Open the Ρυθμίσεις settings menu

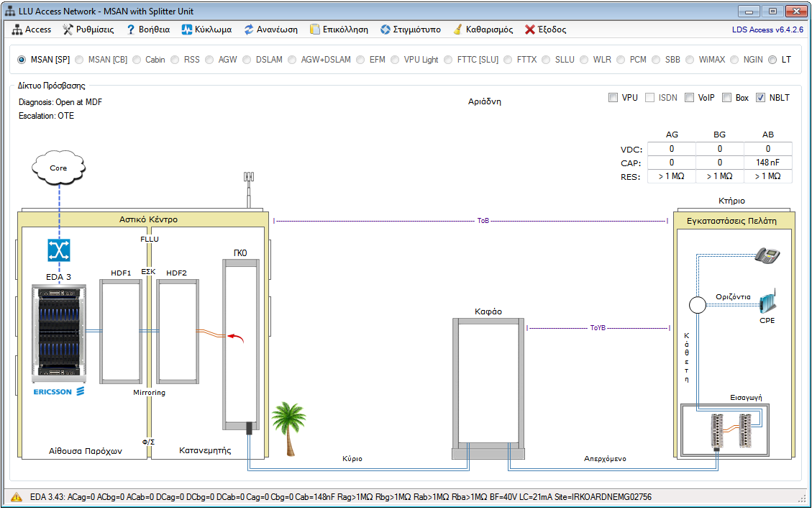(88, 29)
